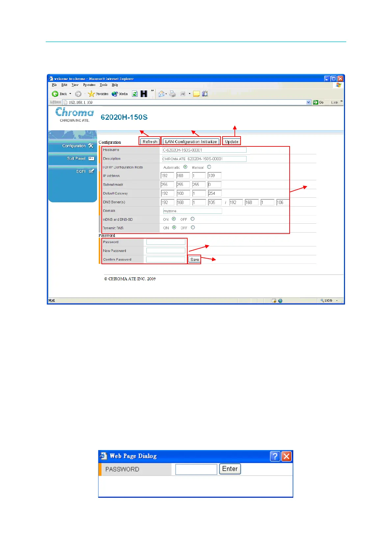
Task: Click the address bar URL 192.168.1.109
Action: (81, 103)
